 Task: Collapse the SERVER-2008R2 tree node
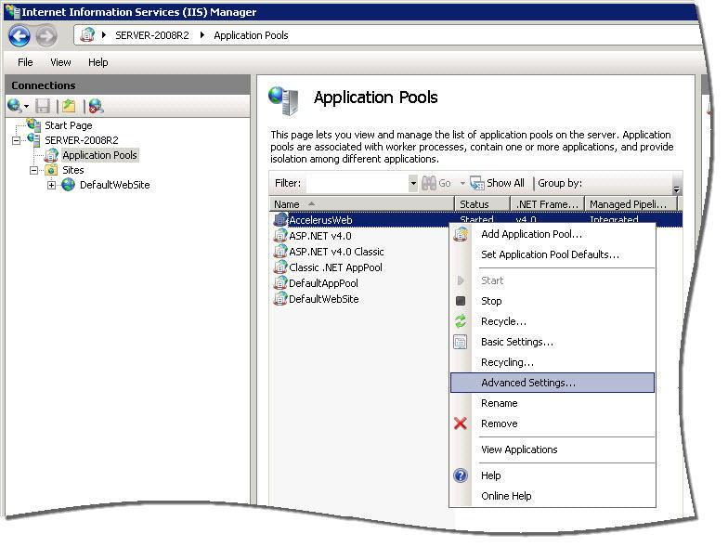click(17, 140)
